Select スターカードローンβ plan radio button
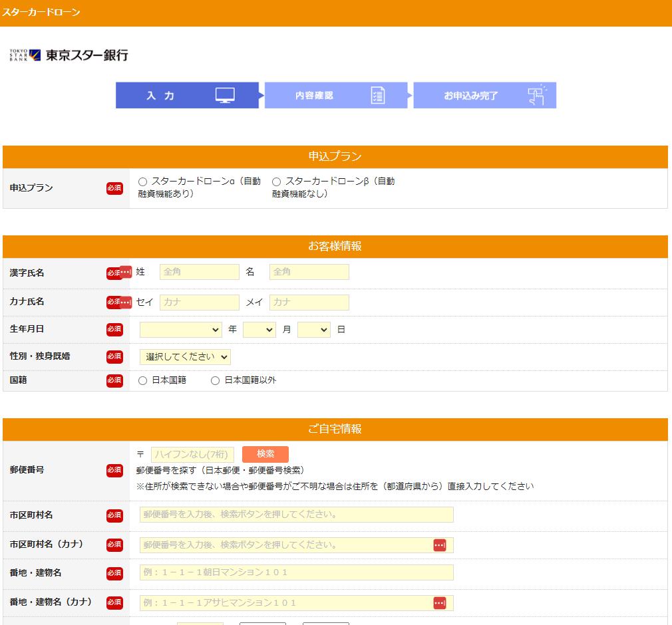Image resolution: width=672 pixels, height=625 pixels. click(x=276, y=182)
